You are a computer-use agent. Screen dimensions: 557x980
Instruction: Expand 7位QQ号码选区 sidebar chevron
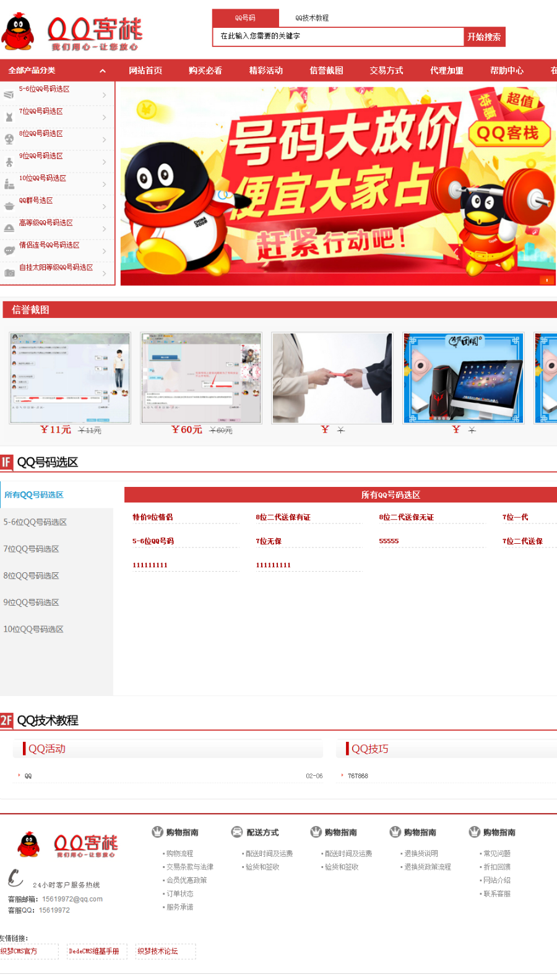coord(104,117)
